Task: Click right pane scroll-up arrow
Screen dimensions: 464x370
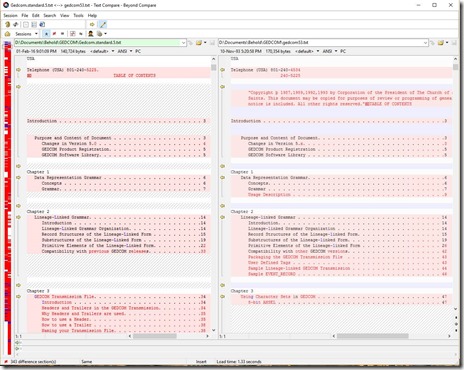Action: pyautogui.click(x=455, y=59)
